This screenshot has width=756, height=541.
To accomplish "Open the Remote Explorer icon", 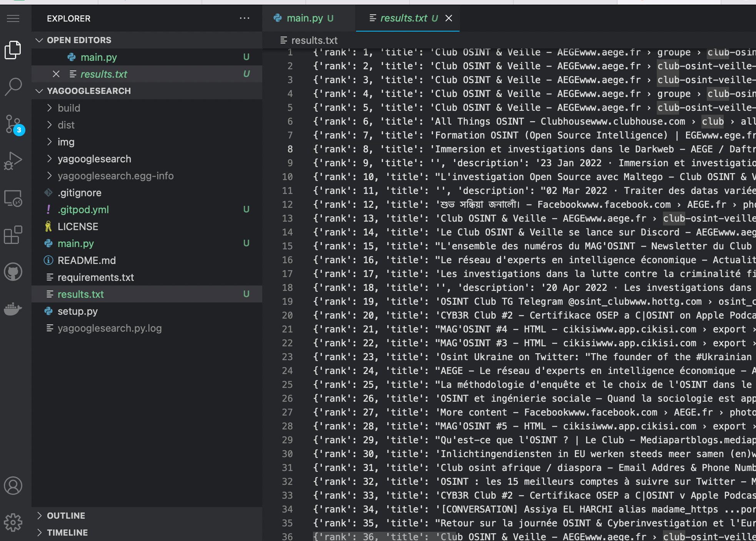I will 13,199.
